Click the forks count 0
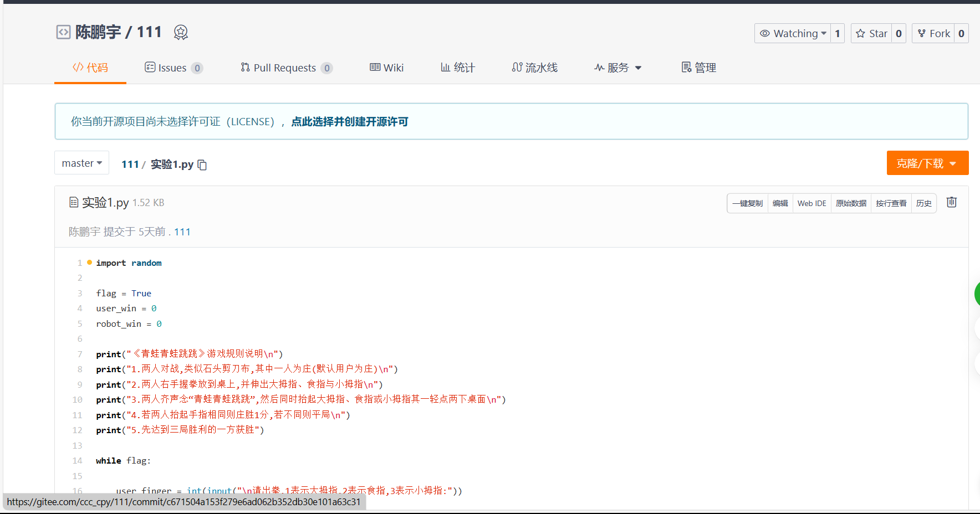The height and width of the screenshot is (514, 980). pos(961,33)
